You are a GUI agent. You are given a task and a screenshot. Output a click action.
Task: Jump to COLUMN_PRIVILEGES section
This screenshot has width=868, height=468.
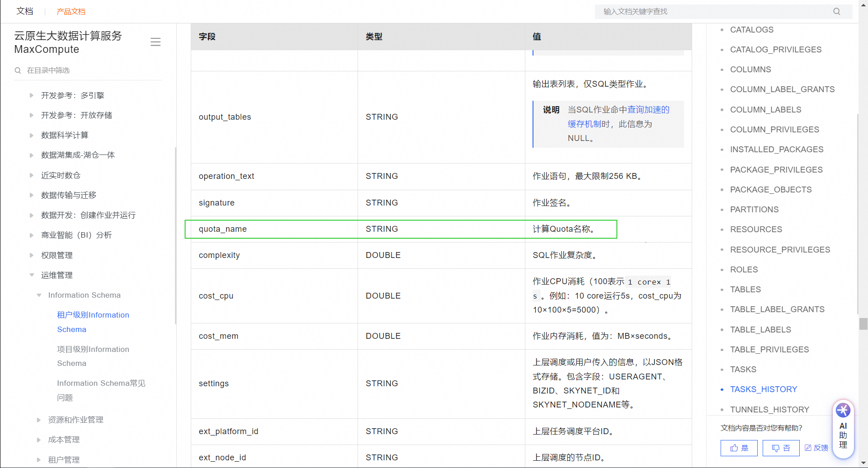774,130
